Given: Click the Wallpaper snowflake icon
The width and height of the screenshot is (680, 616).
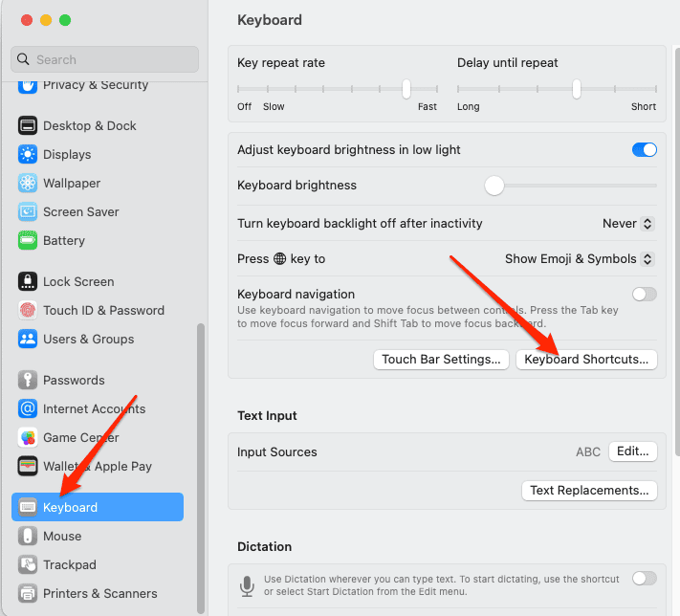Looking at the screenshot, I should [27, 183].
